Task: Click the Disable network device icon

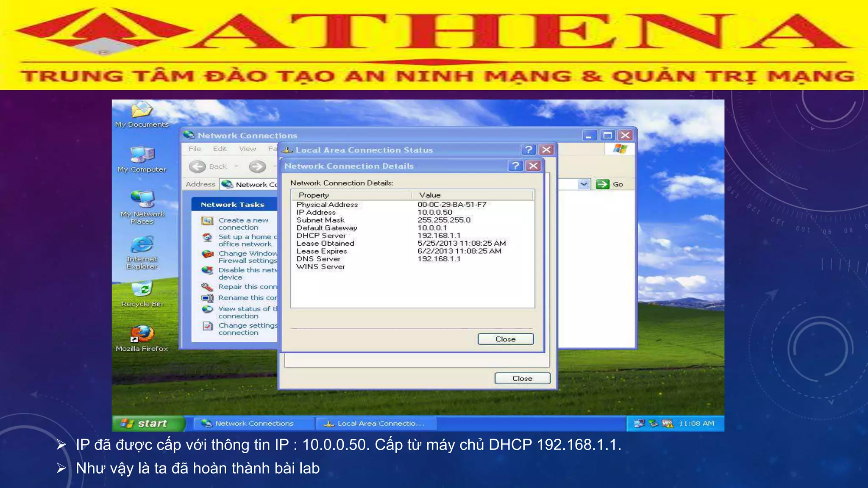Action: point(207,270)
